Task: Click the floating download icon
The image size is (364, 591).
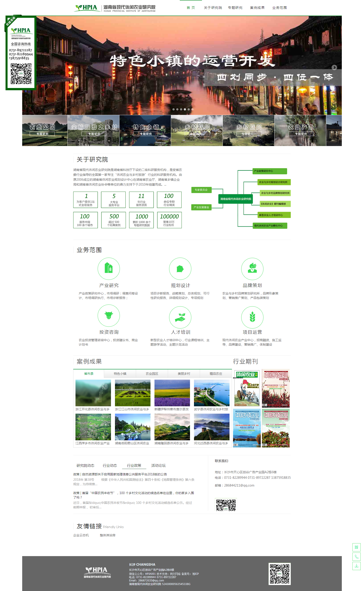Action: (x=356, y=566)
